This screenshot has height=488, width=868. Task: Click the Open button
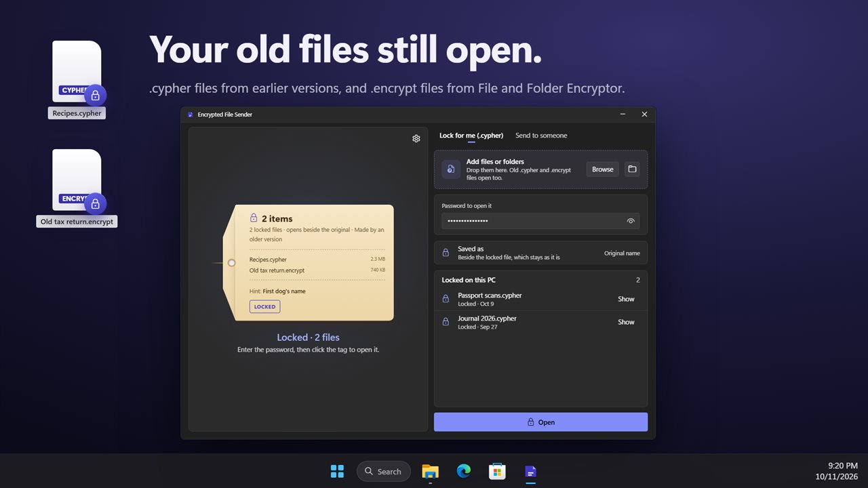540,422
